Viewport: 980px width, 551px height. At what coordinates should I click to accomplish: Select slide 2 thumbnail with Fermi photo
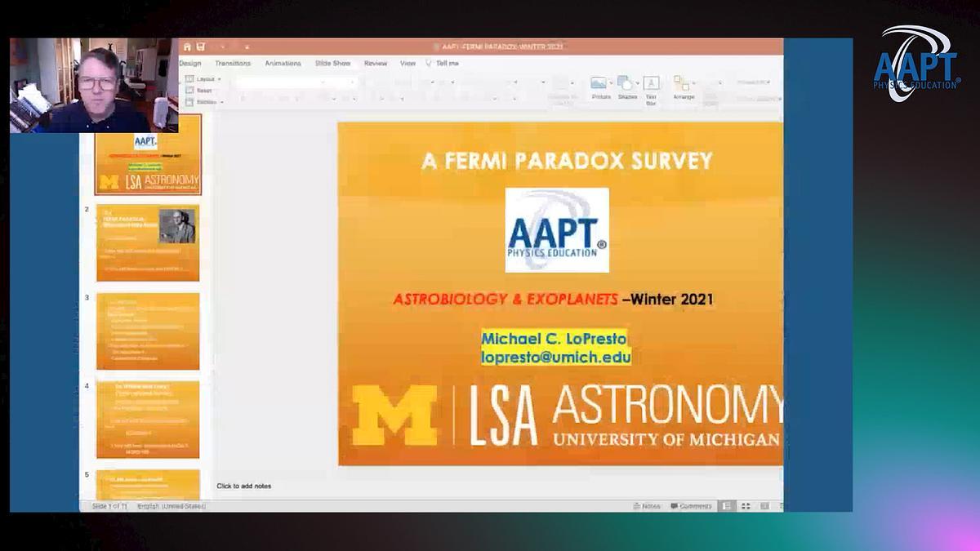148,242
